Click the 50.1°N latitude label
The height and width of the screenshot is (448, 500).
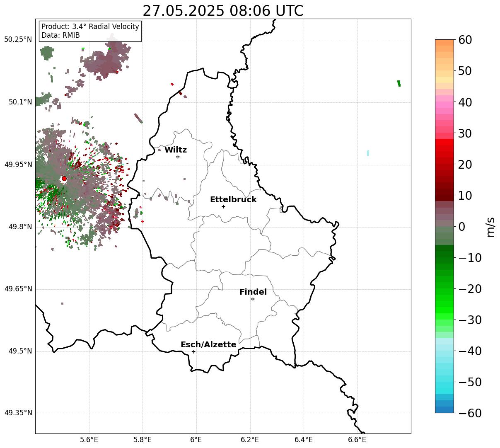coord(20,102)
